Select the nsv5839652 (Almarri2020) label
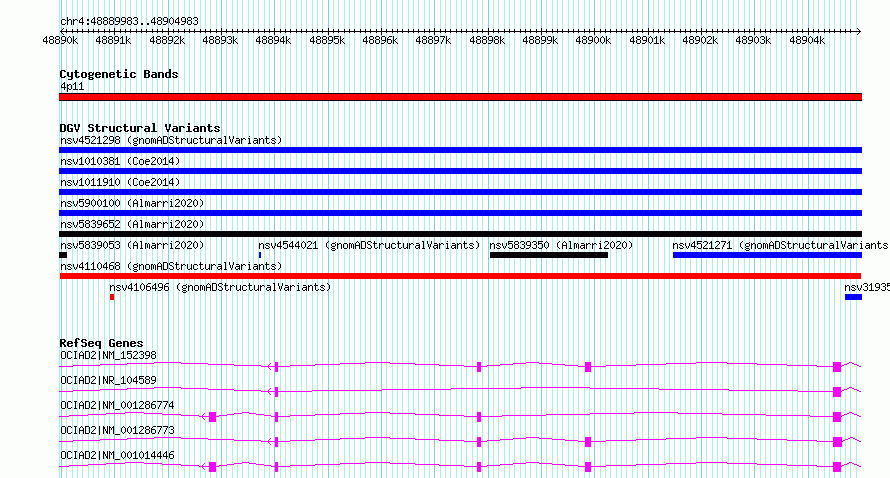Screen dimensions: 890x478 132,224
